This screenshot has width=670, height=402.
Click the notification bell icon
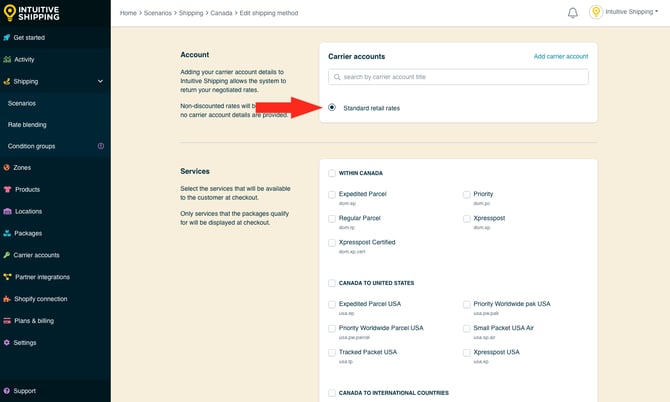pos(573,13)
